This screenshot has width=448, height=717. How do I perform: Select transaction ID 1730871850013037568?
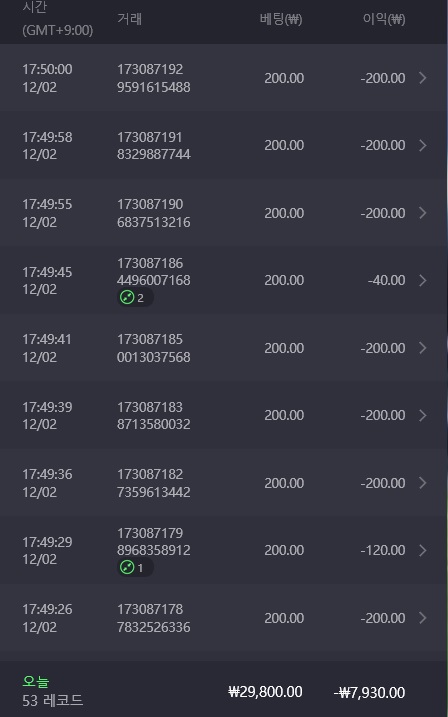[154, 348]
